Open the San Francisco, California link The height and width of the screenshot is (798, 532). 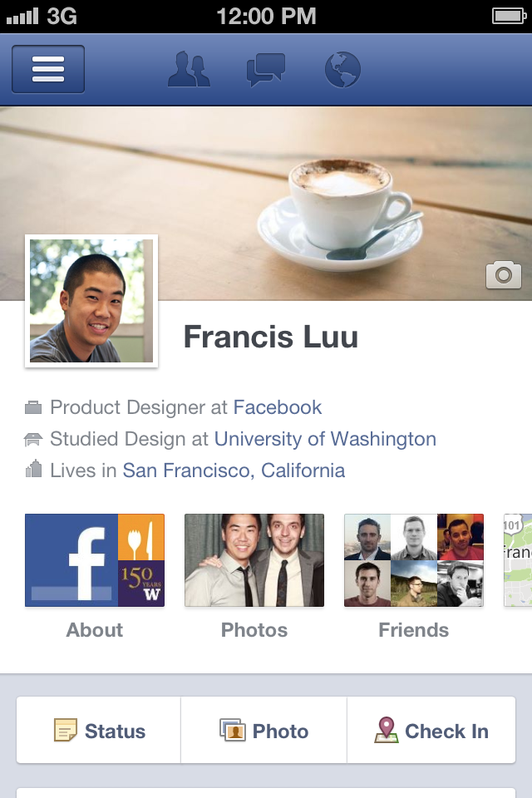click(x=234, y=470)
